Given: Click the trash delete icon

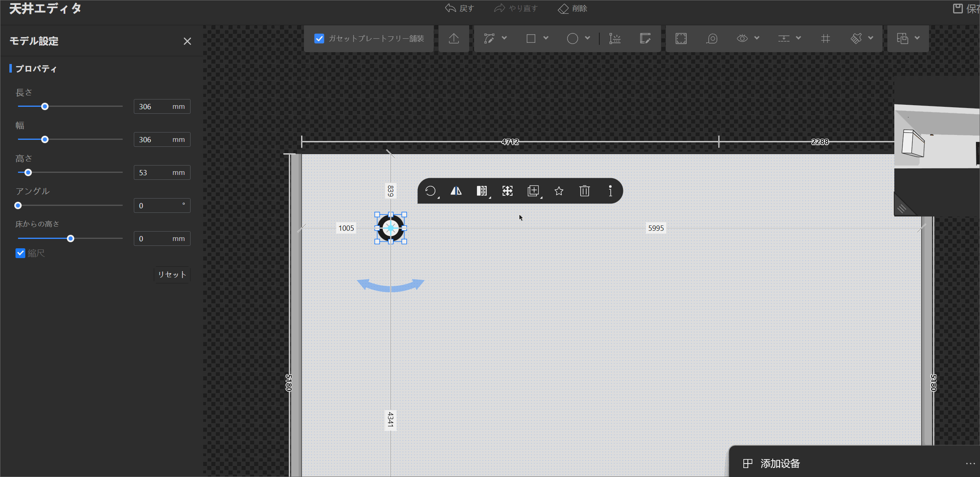Looking at the screenshot, I should click(585, 191).
